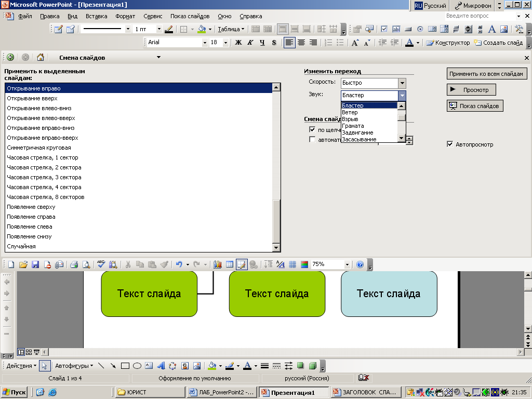Insert Clip Art from drawing toolbar
Viewport: 532px width, 399px height.
[x=185, y=366]
